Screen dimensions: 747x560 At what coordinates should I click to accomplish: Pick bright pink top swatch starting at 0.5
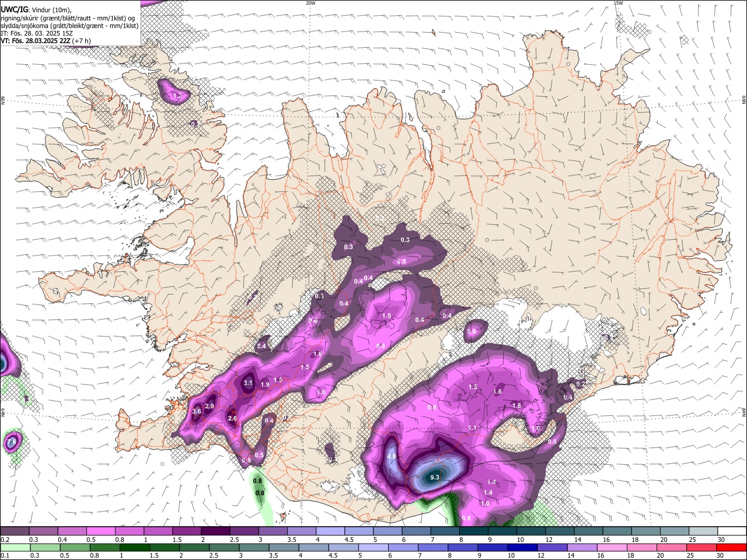tap(101, 531)
